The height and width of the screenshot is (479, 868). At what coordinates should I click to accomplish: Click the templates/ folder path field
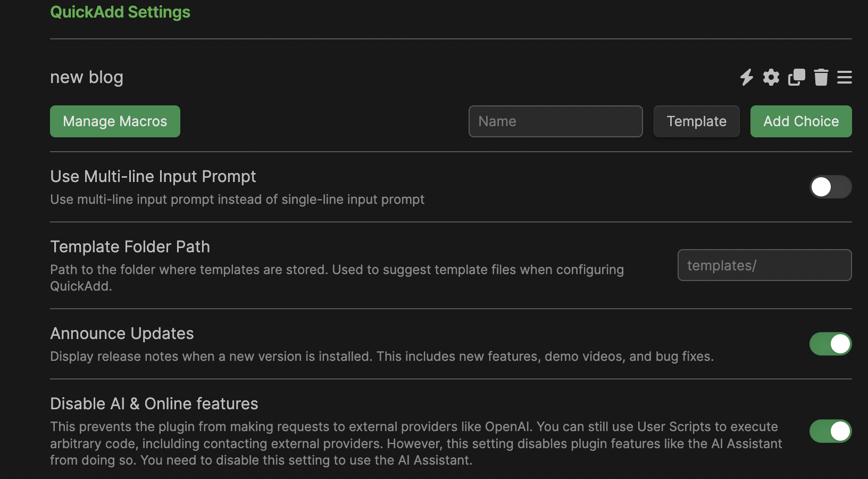pos(764,265)
